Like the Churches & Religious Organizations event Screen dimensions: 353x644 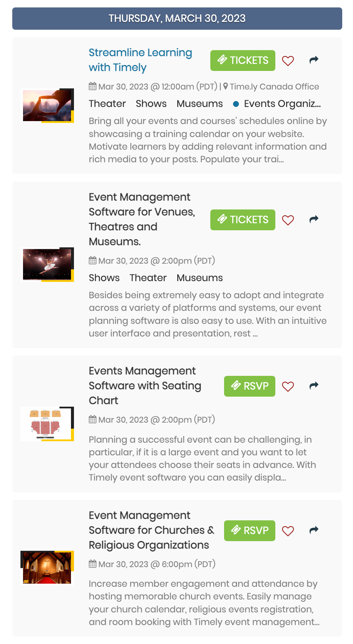pyautogui.click(x=288, y=531)
